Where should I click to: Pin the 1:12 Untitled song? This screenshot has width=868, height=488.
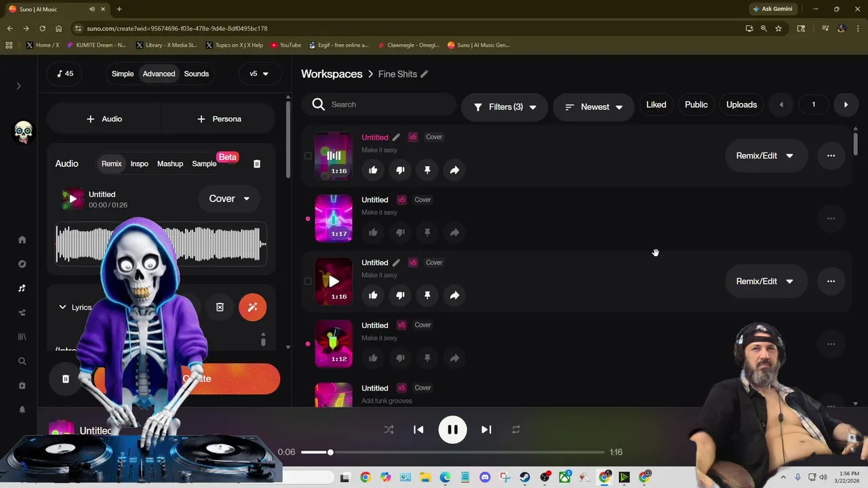[427, 358]
